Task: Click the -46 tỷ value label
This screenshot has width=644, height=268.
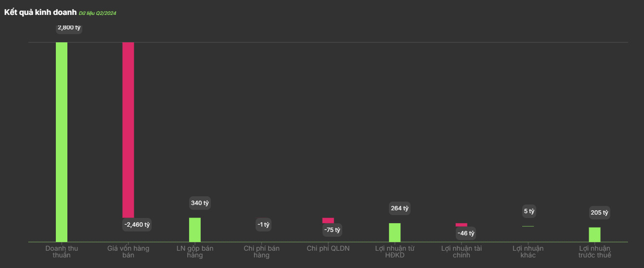Action: [x=466, y=233]
